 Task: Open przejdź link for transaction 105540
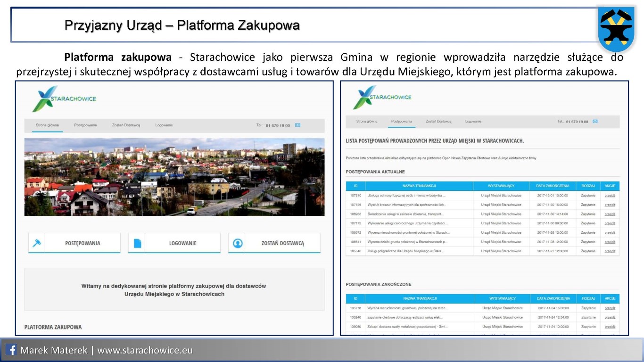click(x=610, y=251)
